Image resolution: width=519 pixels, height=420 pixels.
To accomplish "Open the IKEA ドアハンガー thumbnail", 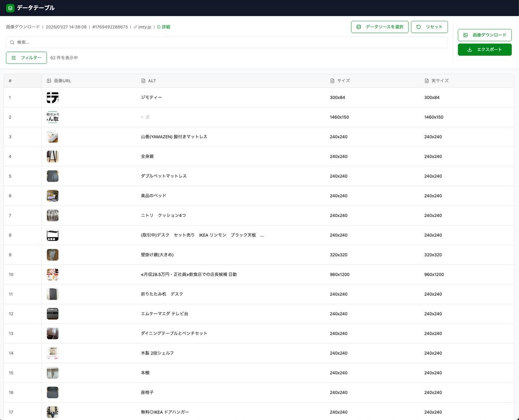I will (x=53, y=412).
